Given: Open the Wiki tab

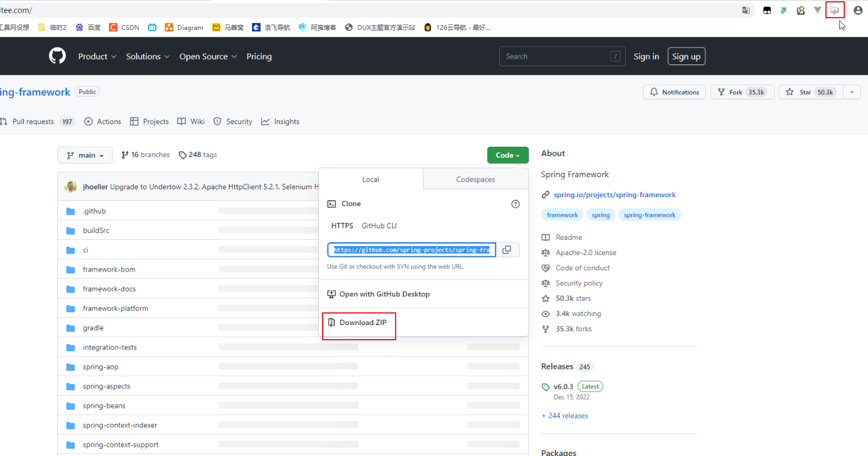Looking at the screenshot, I should pos(191,122).
